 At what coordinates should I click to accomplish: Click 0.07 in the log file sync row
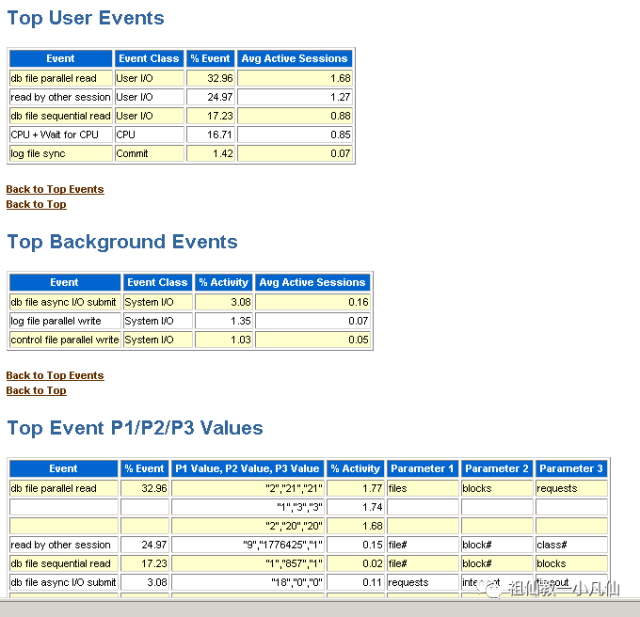point(295,153)
